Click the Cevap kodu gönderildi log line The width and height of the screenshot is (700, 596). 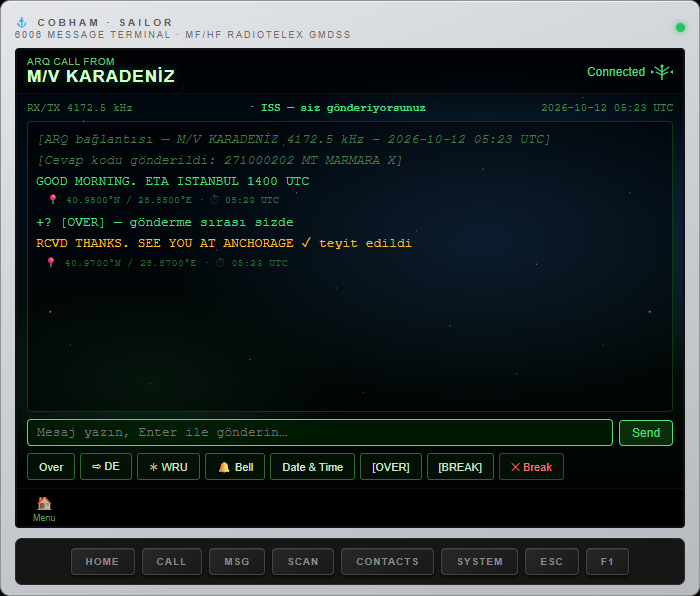(220, 160)
